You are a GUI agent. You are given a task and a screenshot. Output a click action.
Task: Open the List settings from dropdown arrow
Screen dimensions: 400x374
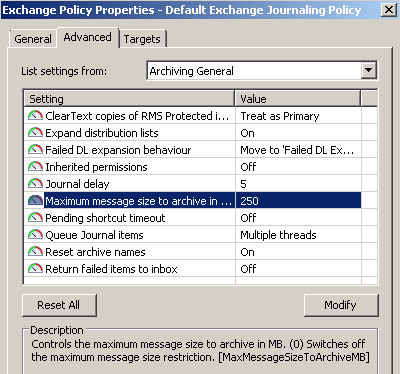coord(368,70)
